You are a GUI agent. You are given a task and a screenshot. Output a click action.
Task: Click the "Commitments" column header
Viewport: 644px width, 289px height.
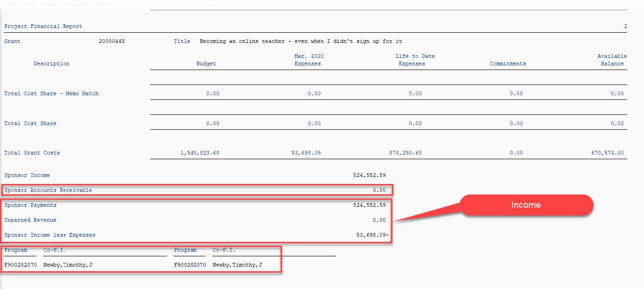508,63
